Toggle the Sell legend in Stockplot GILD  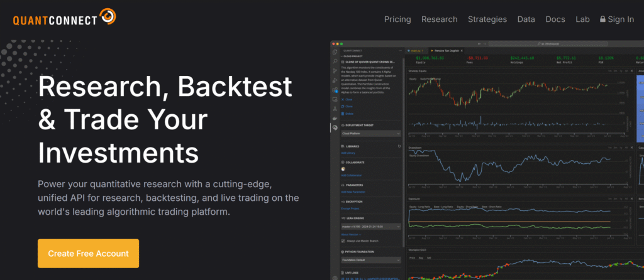pyautogui.click(x=429, y=258)
